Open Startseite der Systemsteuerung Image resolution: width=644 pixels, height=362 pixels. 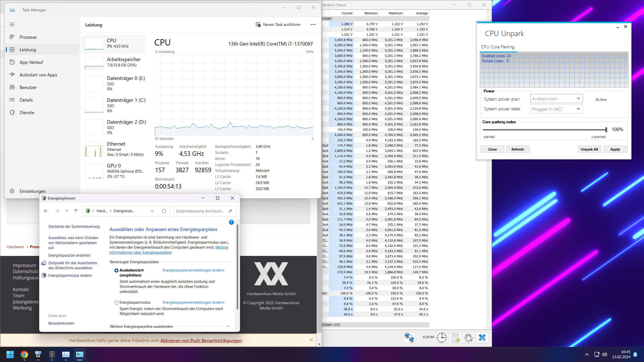(x=74, y=227)
